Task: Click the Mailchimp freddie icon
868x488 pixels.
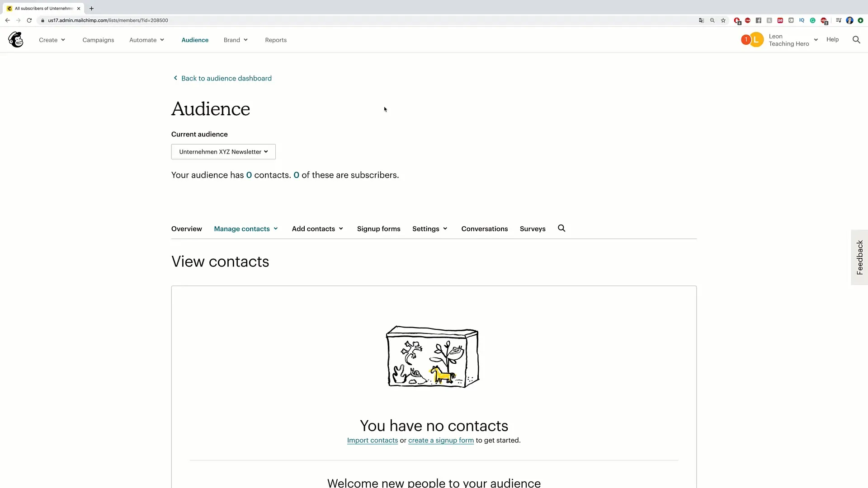Action: click(15, 39)
